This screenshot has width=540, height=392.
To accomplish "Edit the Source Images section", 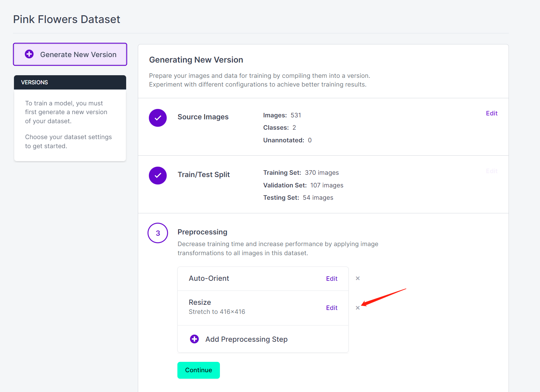I will (x=492, y=113).
